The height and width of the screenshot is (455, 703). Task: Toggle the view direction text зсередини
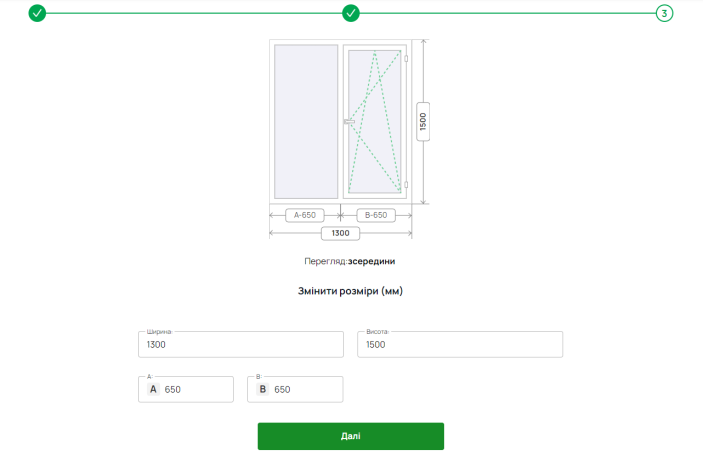[x=371, y=261]
